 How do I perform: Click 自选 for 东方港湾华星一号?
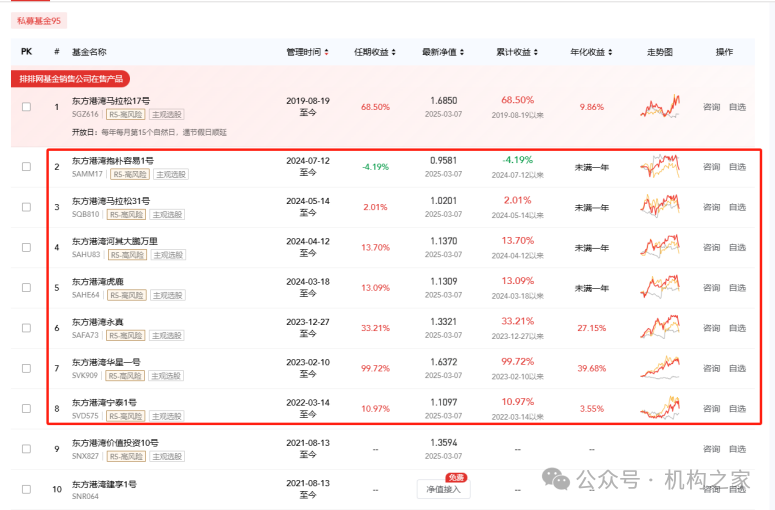pos(737,368)
